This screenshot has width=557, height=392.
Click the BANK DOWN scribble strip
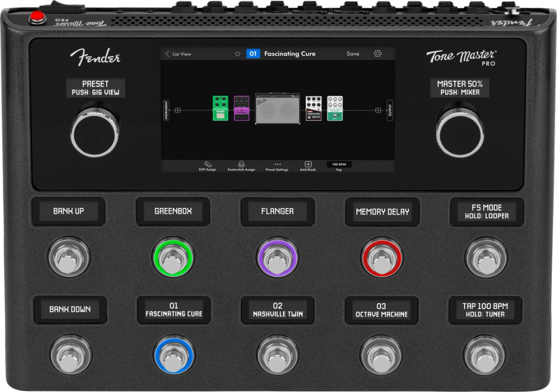70,309
